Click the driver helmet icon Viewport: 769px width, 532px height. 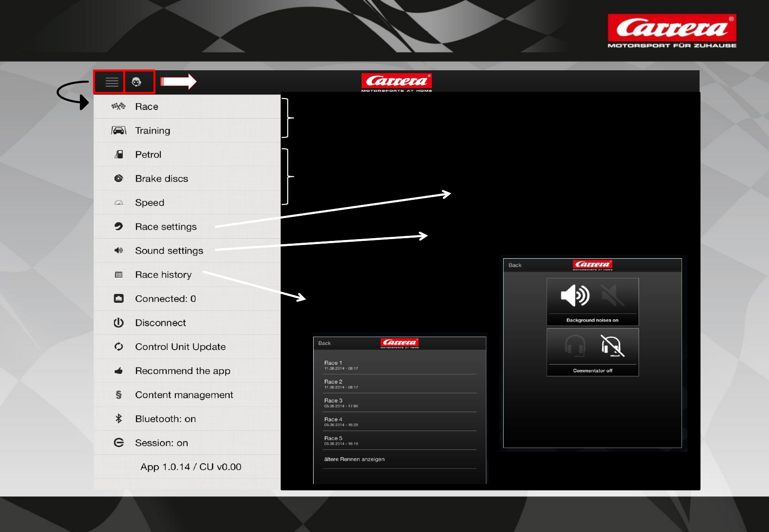pos(136,82)
